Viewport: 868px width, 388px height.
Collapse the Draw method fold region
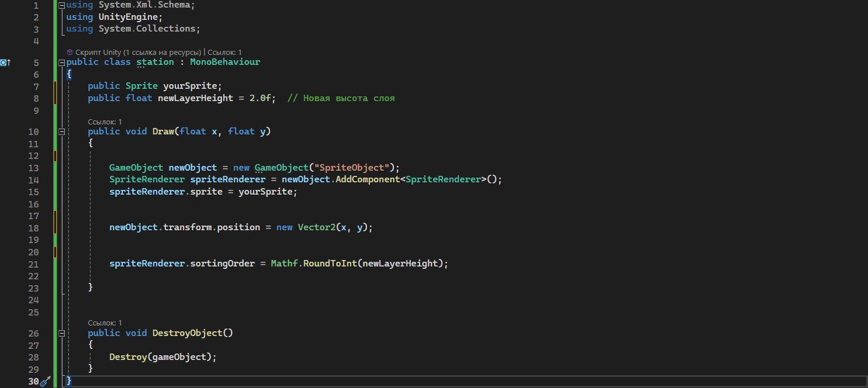pos(61,131)
